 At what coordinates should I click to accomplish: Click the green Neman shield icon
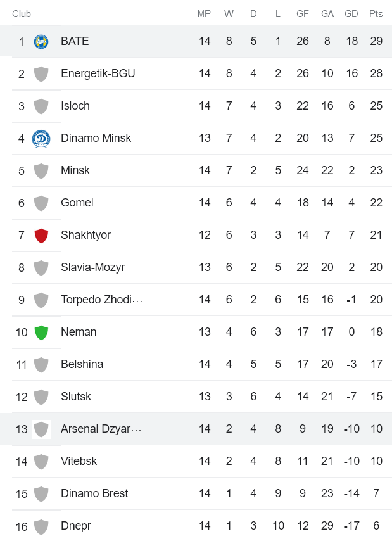[x=41, y=332]
